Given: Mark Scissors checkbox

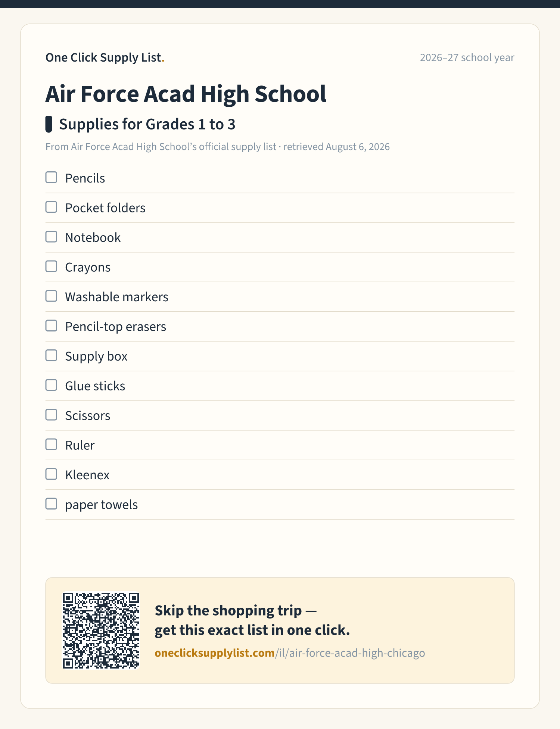Looking at the screenshot, I should point(51,415).
